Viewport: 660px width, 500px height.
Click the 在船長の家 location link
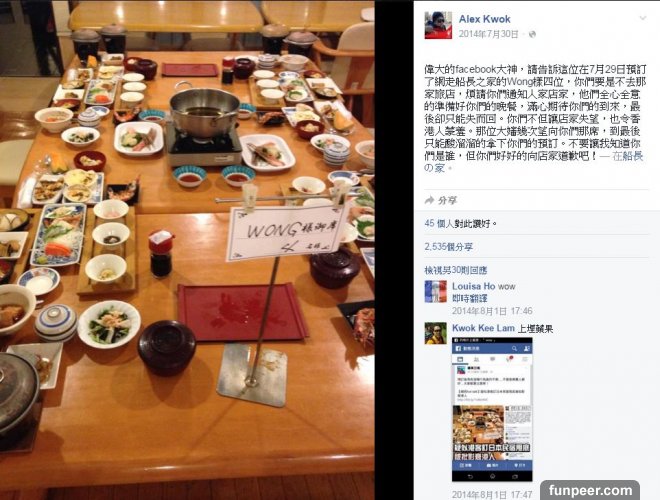click(534, 162)
